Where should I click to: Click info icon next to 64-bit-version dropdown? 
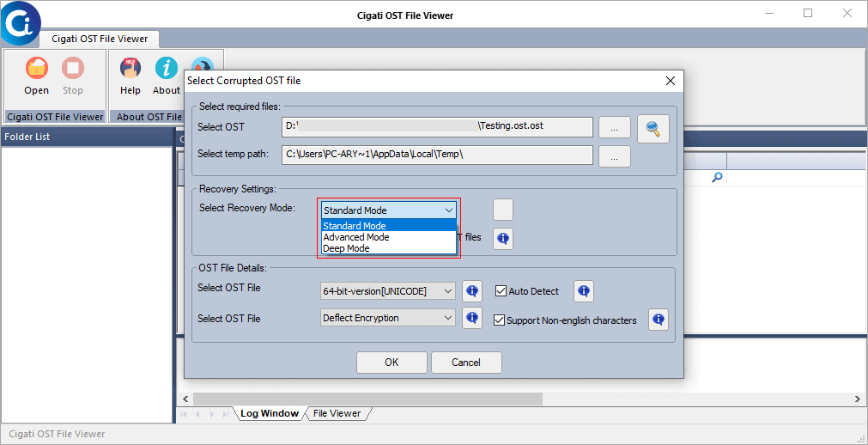pyautogui.click(x=472, y=291)
